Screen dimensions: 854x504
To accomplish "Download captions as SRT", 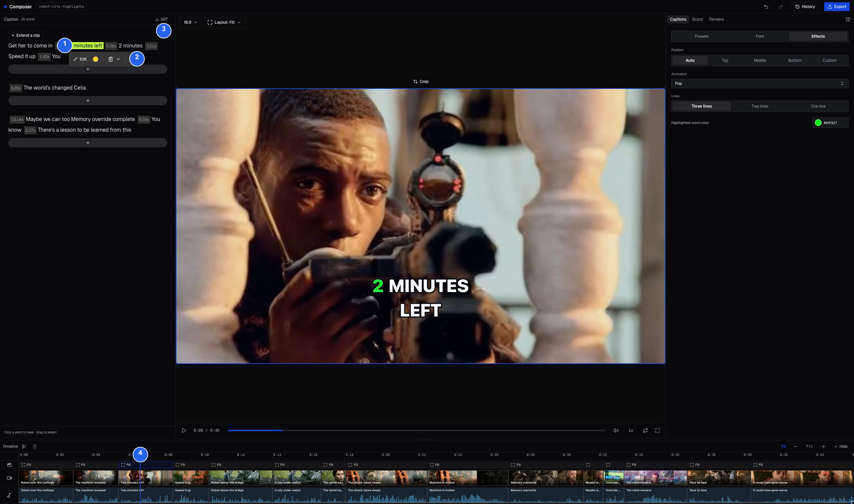I will pos(162,19).
